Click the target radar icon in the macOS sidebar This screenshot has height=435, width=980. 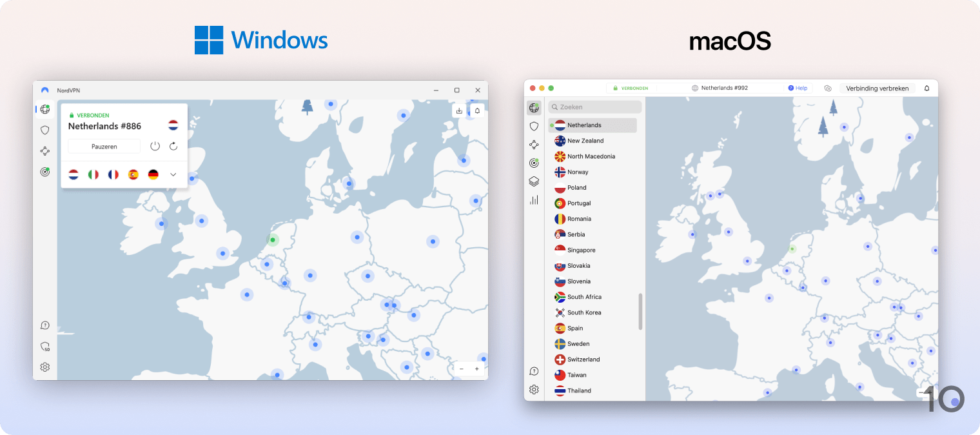coord(534,163)
